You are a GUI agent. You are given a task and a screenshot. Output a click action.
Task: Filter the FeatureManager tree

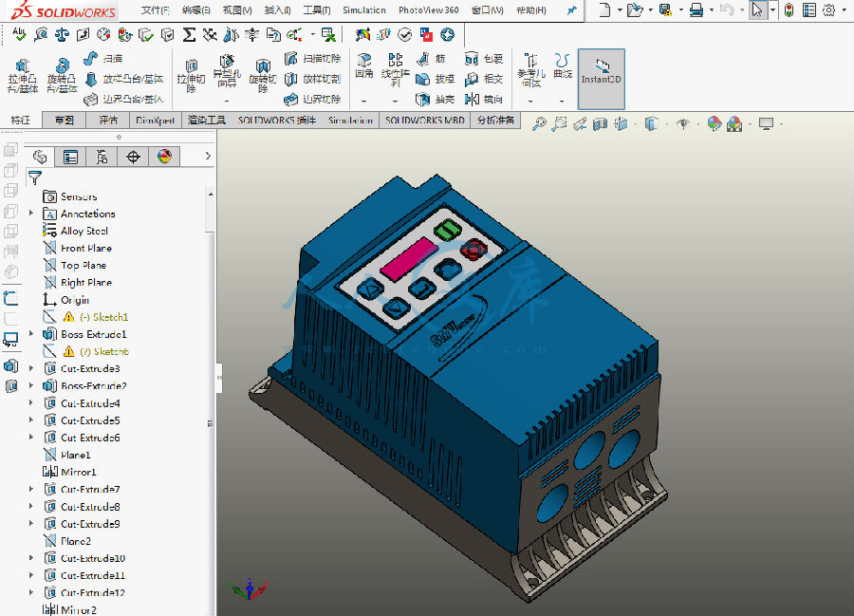tap(35, 177)
